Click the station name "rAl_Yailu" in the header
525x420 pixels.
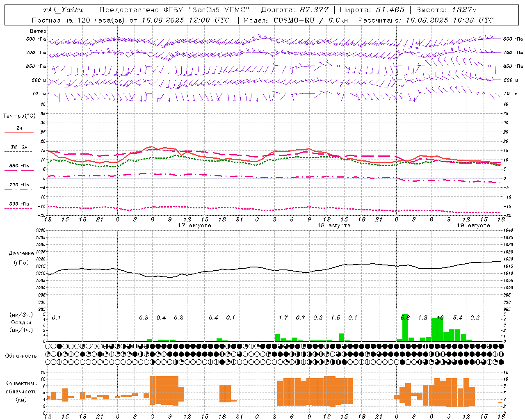coord(63,10)
